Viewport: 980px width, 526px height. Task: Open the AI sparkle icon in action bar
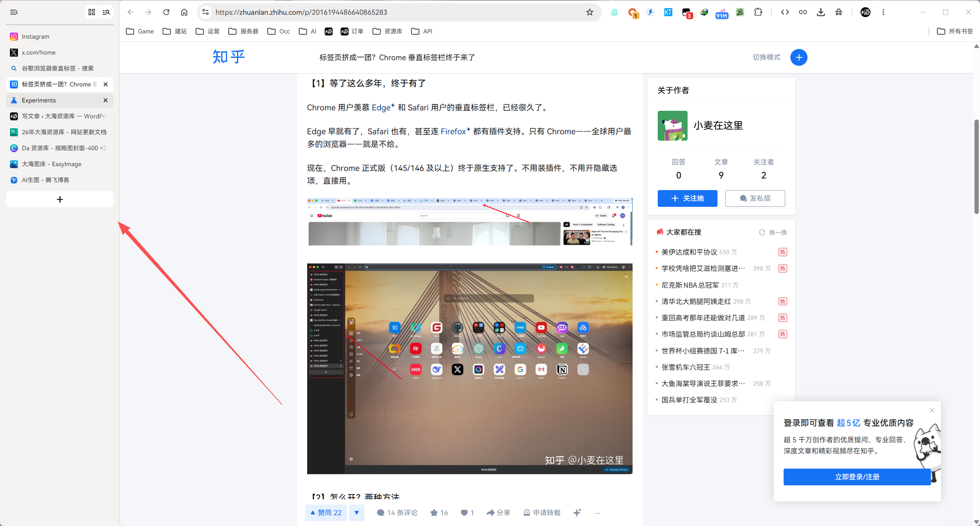click(x=577, y=512)
